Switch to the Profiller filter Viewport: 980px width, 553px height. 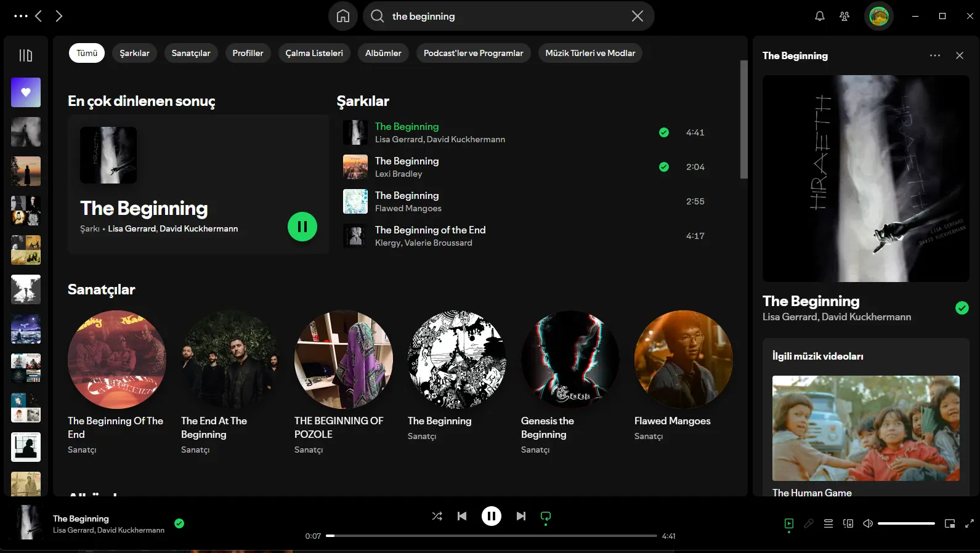pos(248,53)
